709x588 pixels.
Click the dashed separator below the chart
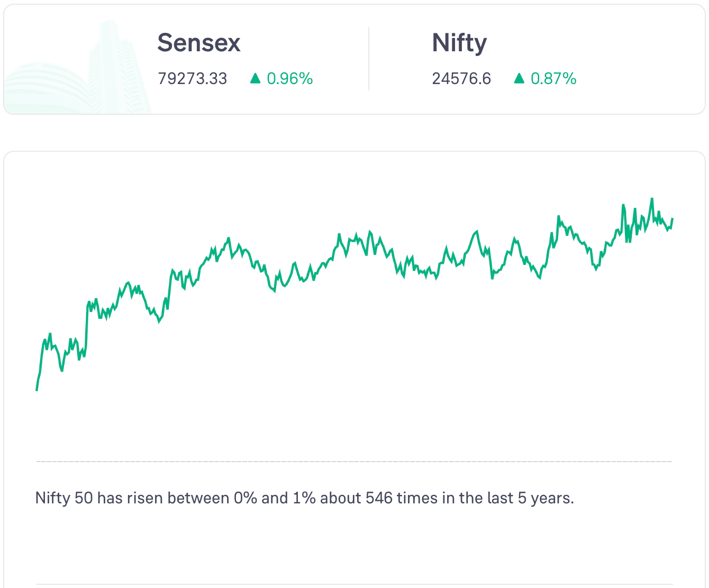(x=355, y=462)
